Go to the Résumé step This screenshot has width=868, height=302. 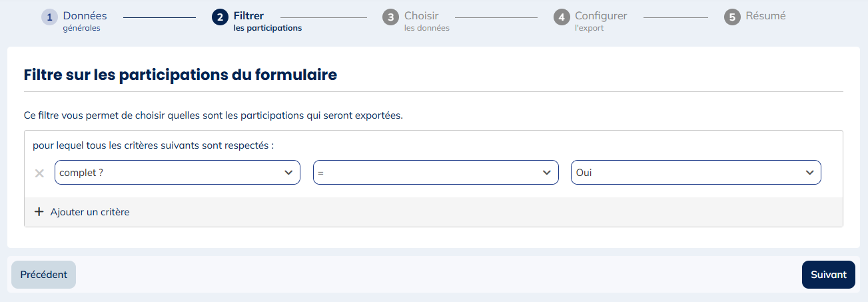tap(765, 16)
